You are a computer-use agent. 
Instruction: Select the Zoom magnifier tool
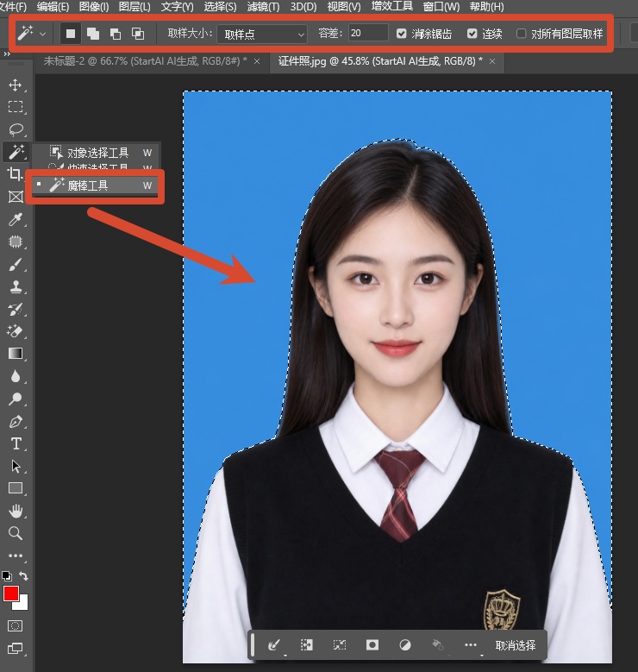click(16, 533)
